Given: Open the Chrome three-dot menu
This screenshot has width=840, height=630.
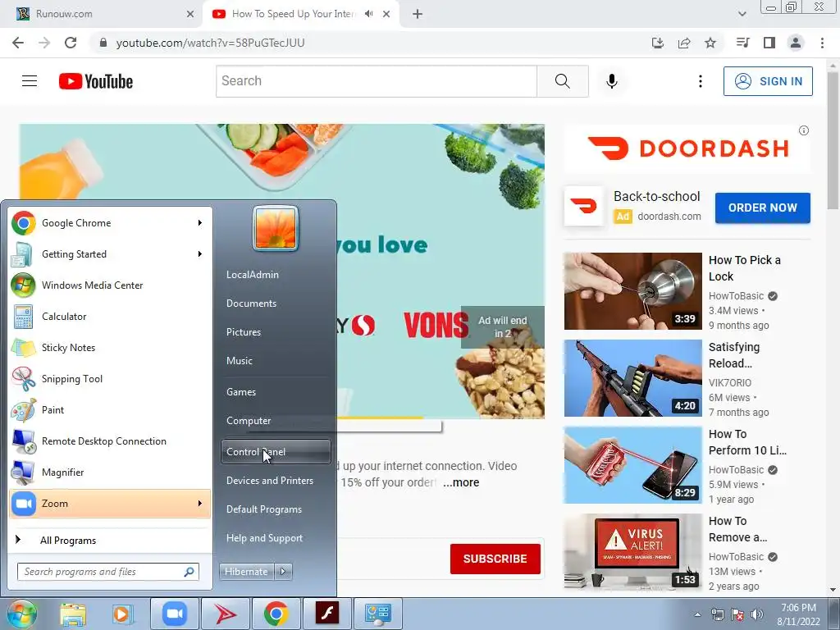Looking at the screenshot, I should point(822,43).
